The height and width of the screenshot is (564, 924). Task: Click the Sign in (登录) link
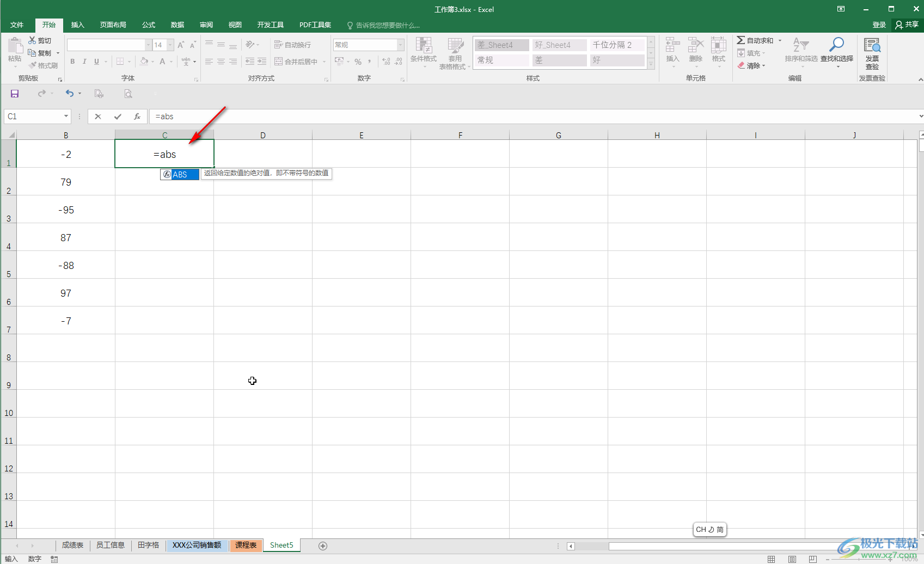tap(879, 24)
